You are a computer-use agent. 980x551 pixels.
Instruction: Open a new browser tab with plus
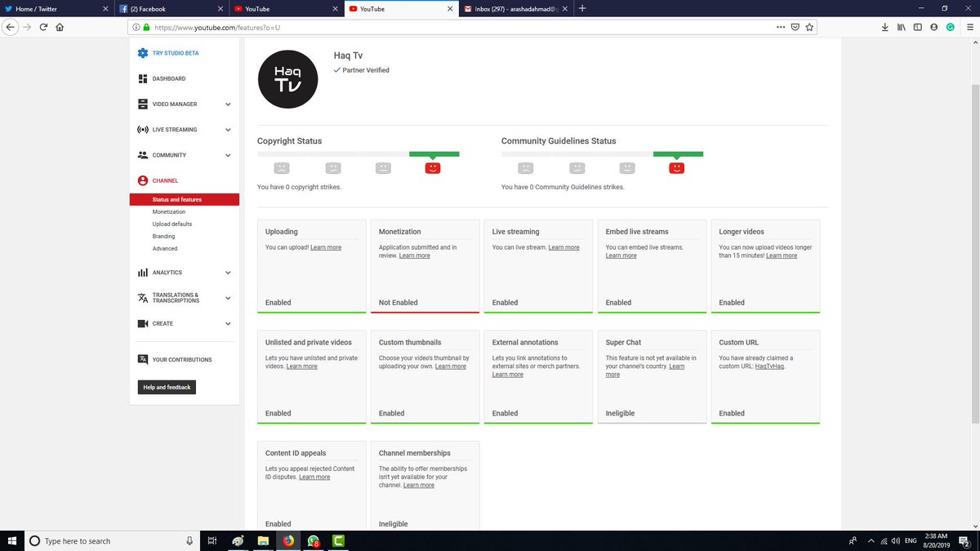click(x=582, y=8)
